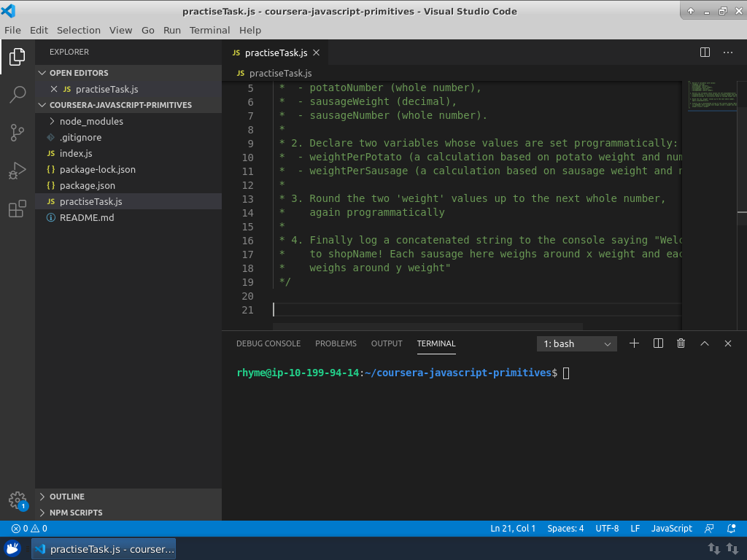Open the Source Control view
The height and width of the screenshot is (560, 747).
[18, 133]
